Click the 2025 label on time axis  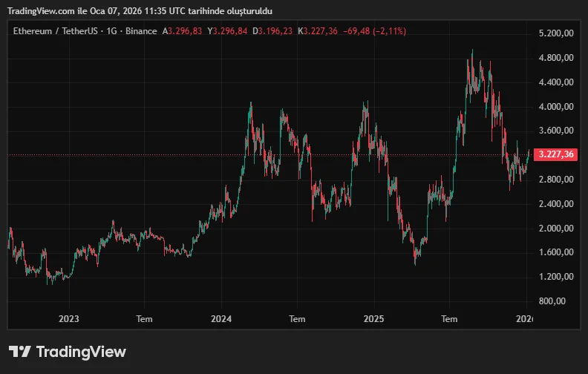(x=373, y=319)
